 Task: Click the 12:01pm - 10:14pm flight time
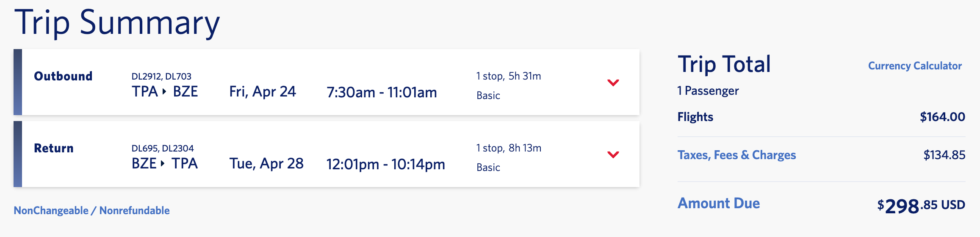pos(385,164)
